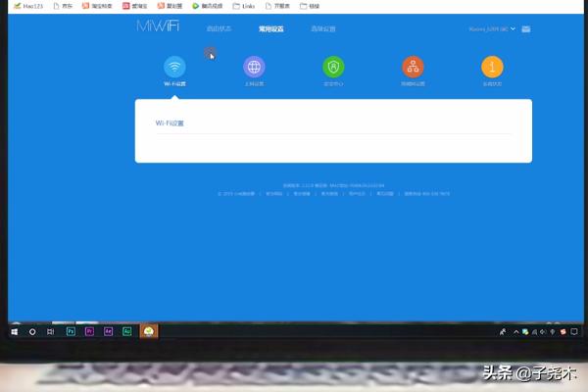Screen dimensions: 588x392
Task: Launch Audition from the taskbar
Action: [x=126, y=331]
